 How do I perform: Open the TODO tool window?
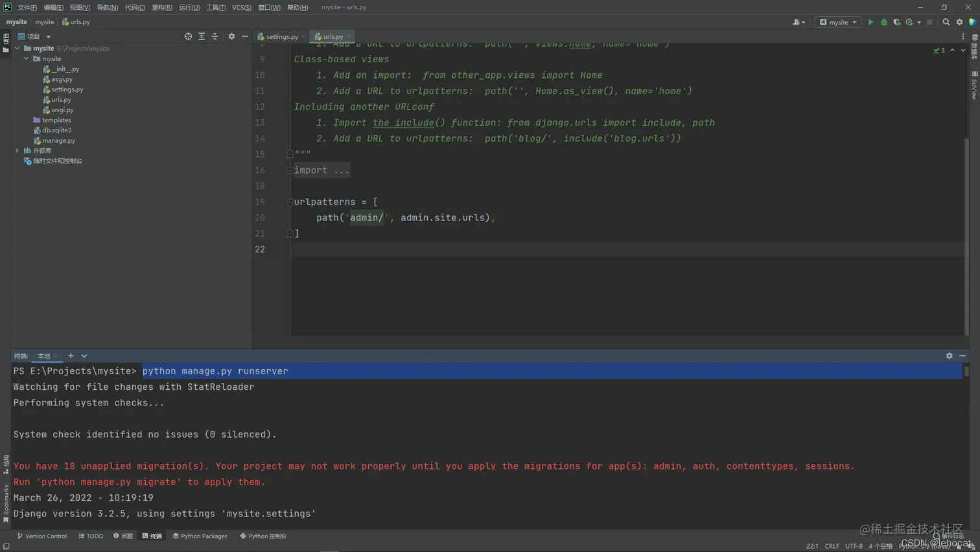click(x=91, y=536)
